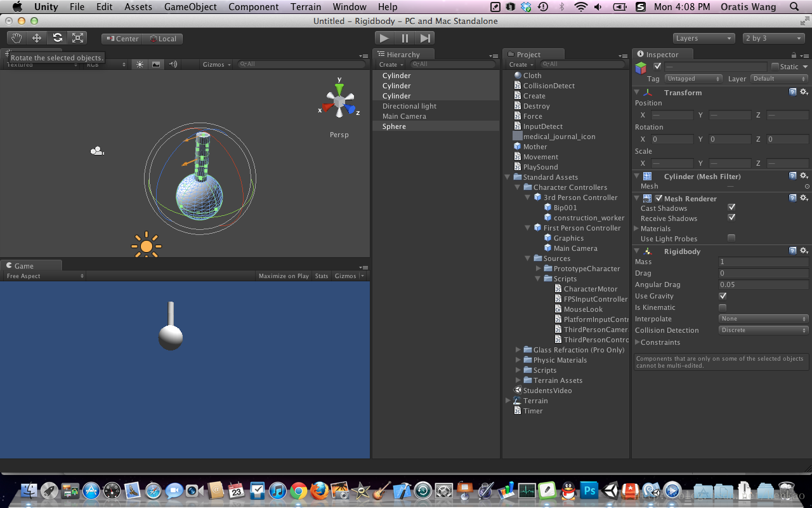Enable Is Kinematic checkbox
Viewport: 812px width, 508px height.
click(723, 307)
